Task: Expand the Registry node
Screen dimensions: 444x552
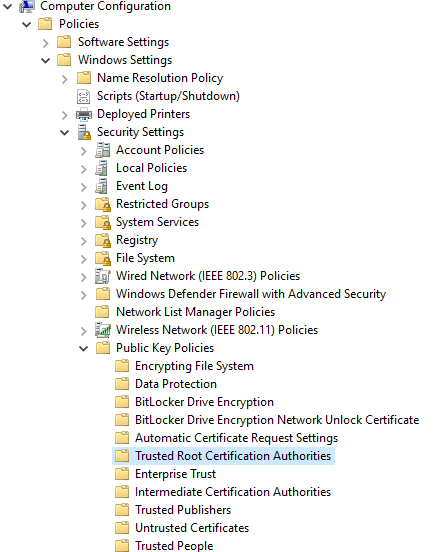Action: click(x=83, y=241)
